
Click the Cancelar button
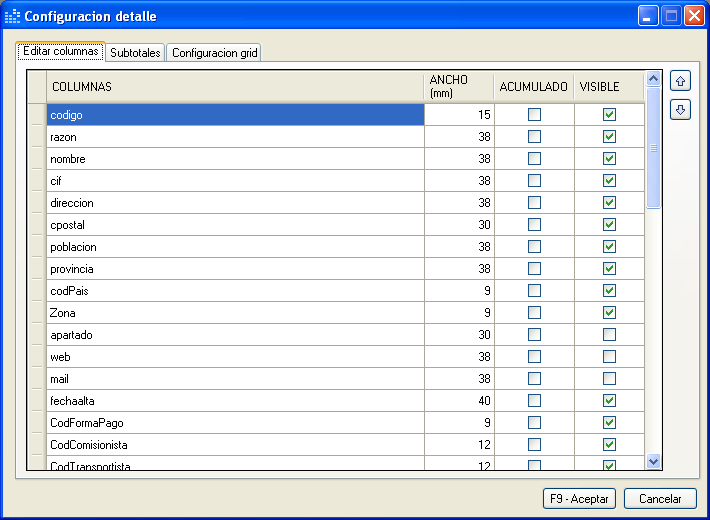pos(660,498)
